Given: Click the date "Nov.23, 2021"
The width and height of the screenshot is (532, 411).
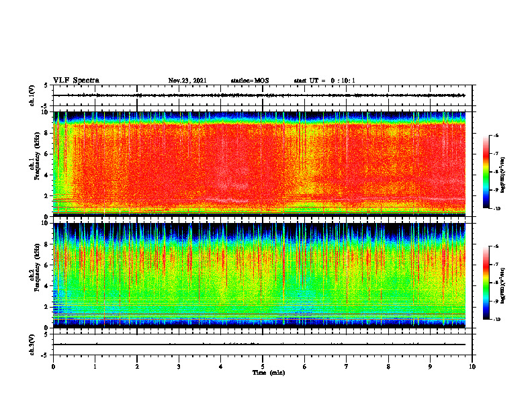Looking at the screenshot, I should tap(187, 81).
